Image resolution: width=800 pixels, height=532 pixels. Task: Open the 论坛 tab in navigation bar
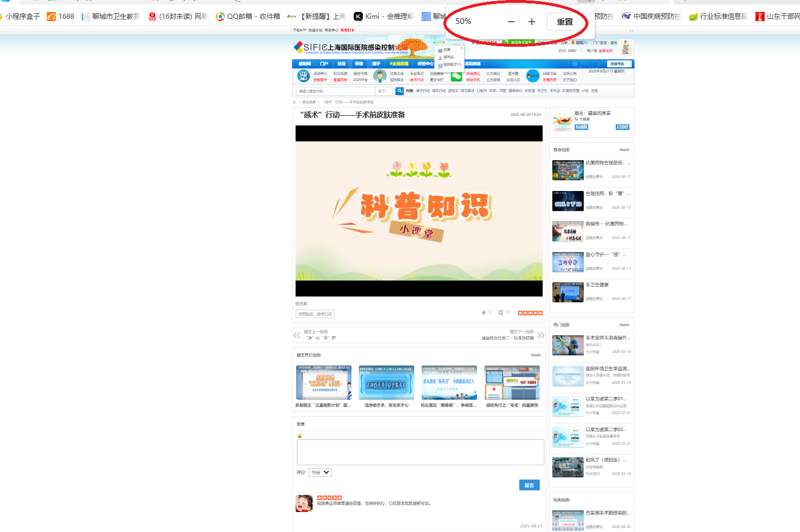pos(341,64)
